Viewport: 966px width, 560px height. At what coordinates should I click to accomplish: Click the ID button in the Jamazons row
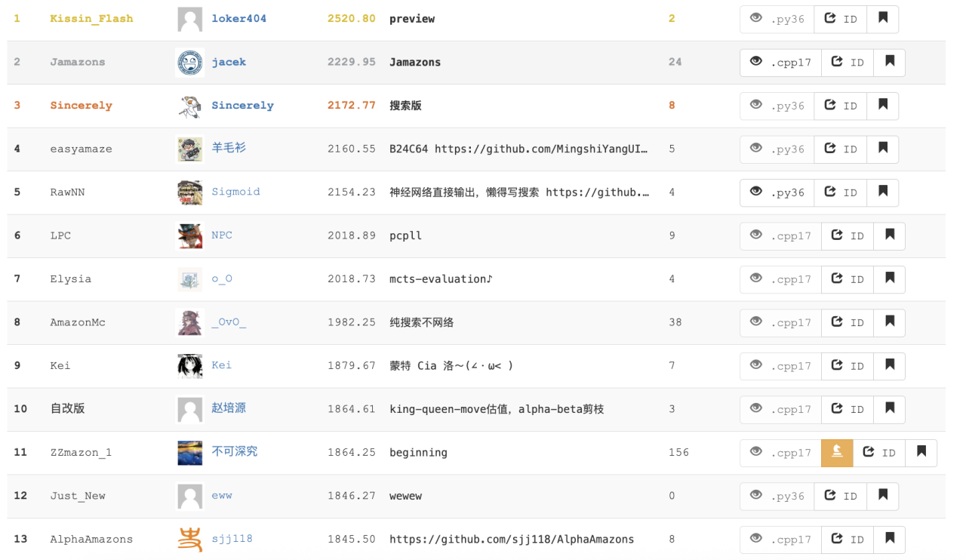click(848, 63)
